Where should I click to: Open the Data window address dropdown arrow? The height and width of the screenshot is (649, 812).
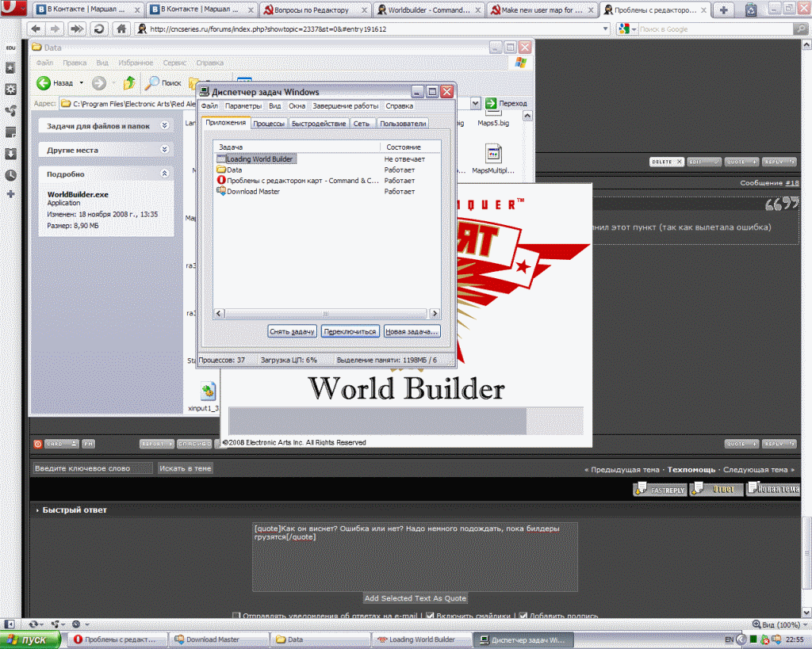click(476, 104)
